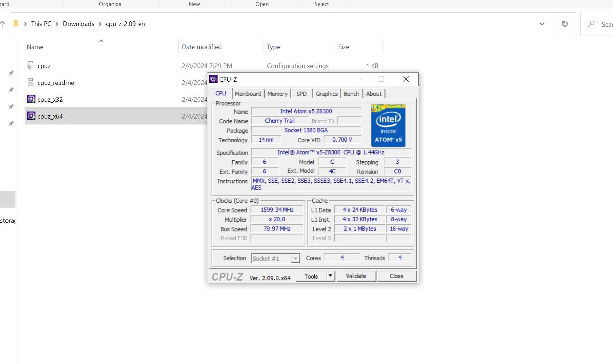The image size is (613, 364).
Task: Click the L1 Inst. value 4 x 32 KBytes
Action: pyautogui.click(x=360, y=219)
